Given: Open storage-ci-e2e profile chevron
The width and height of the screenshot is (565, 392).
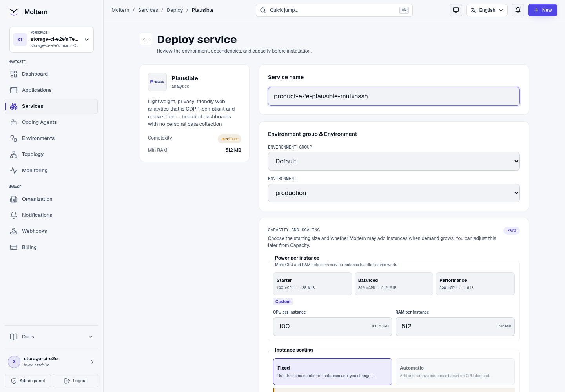Looking at the screenshot, I should click(92, 362).
